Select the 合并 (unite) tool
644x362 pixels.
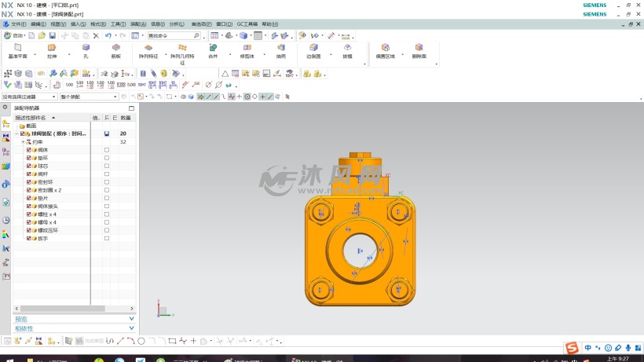coord(213,51)
